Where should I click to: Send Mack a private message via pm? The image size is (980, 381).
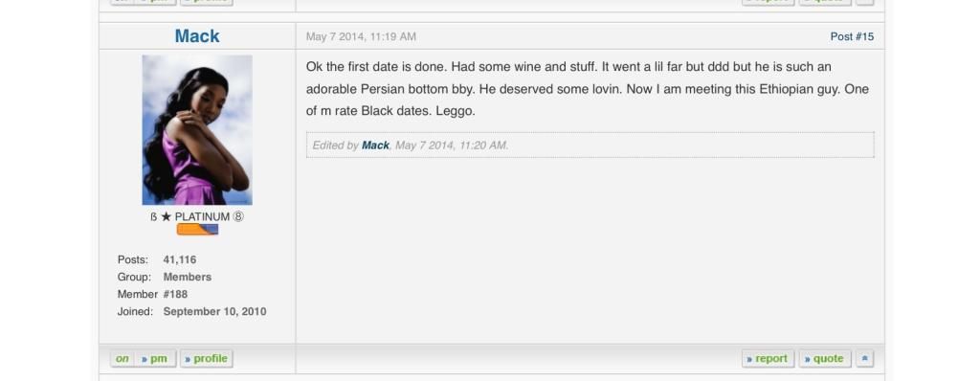coord(156,358)
